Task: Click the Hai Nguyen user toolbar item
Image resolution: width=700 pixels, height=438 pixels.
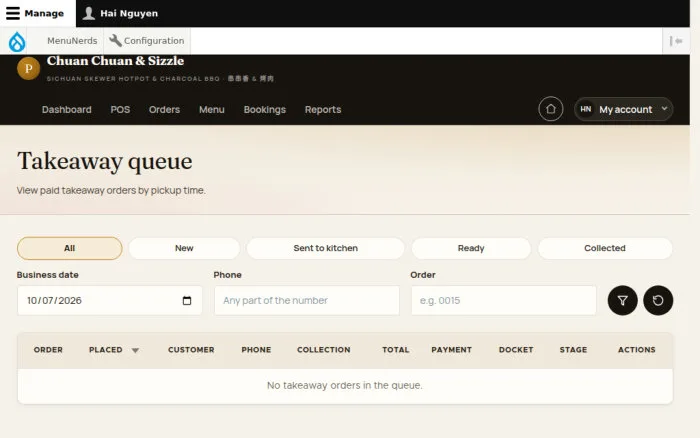Action: click(121, 13)
